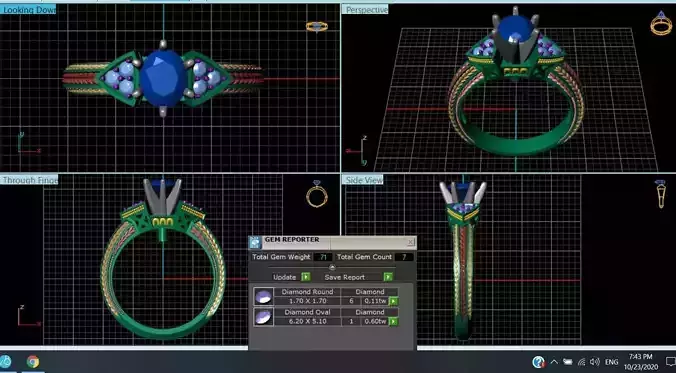Open the Action Center notification icon

[670, 362]
